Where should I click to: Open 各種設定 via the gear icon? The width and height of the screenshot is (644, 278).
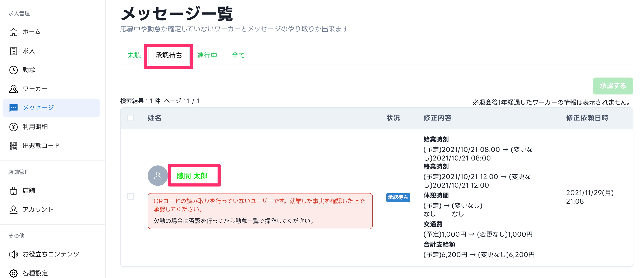pyautogui.click(x=14, y=273)
